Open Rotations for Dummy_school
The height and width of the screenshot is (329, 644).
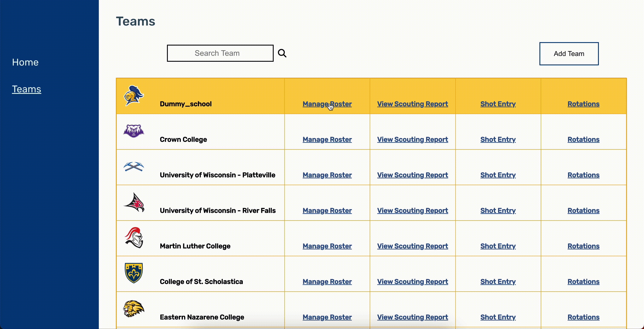[583, 104]
